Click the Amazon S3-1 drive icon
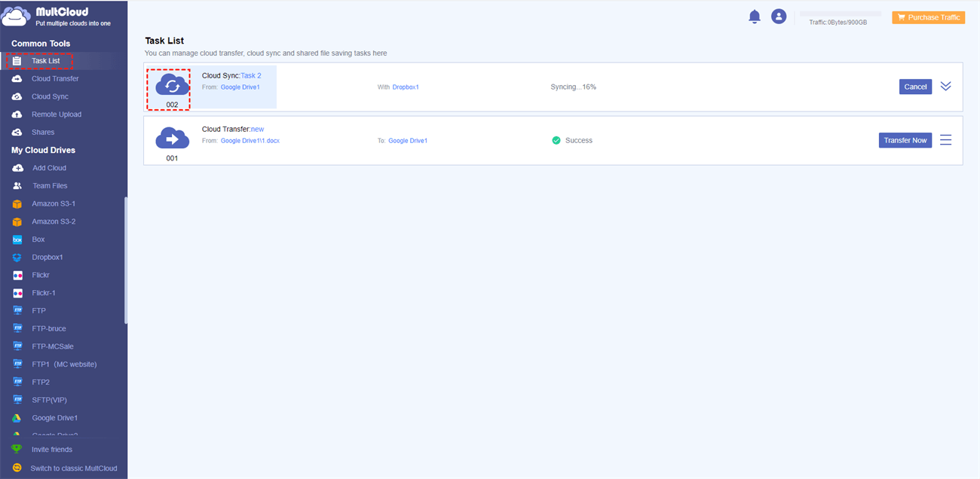 17,204
